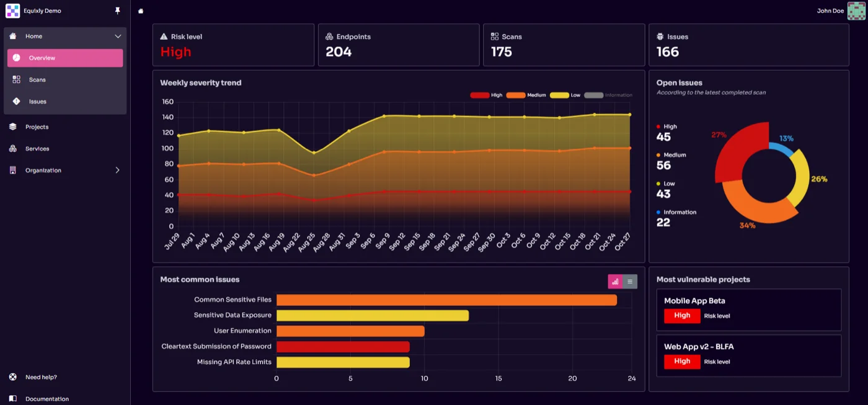Click the Need help lifebuoy icon
The image size is (868, 405).
pos(13,377)
